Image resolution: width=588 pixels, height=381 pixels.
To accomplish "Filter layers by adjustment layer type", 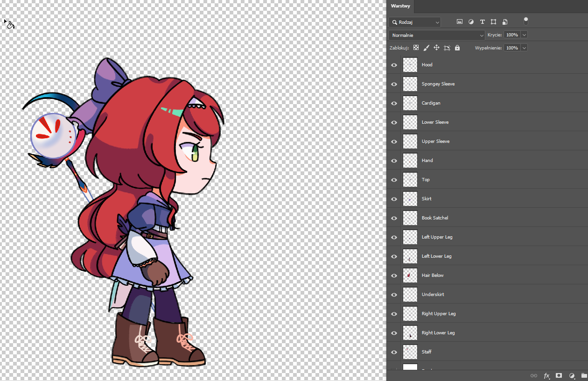I will tap(471, 22).
